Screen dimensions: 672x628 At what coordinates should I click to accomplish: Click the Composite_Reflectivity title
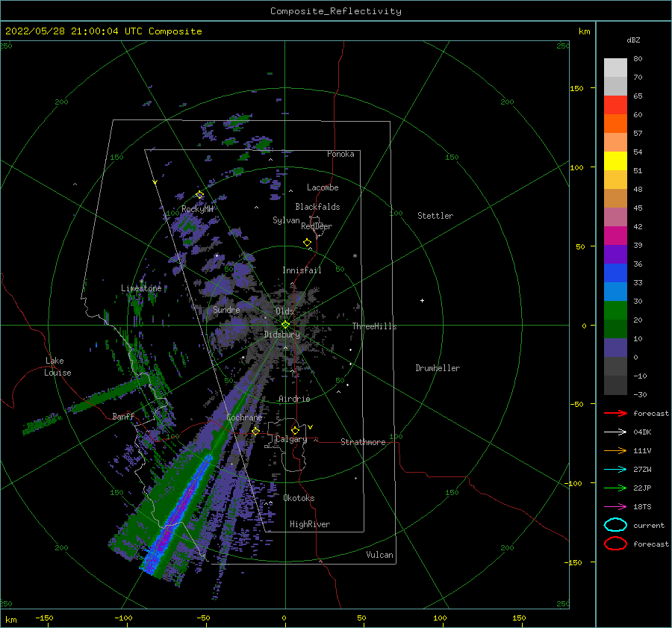tap(336, 11)
